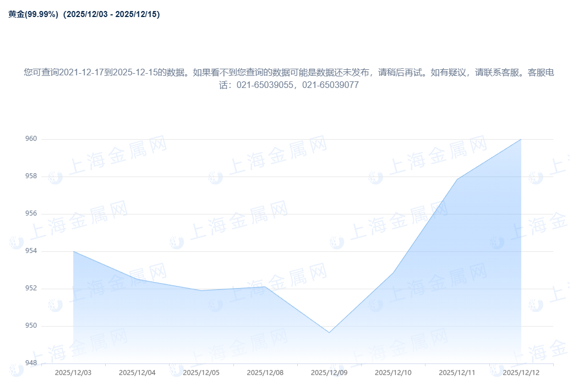Click the 960 y-axis value label

pos(31,139)
